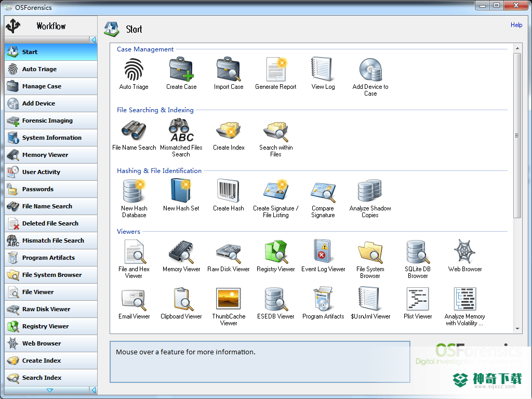Screen dimensions: 532x399
Task: Launch Program Artifacts icon in Viewers
Action: click(323, 299)
